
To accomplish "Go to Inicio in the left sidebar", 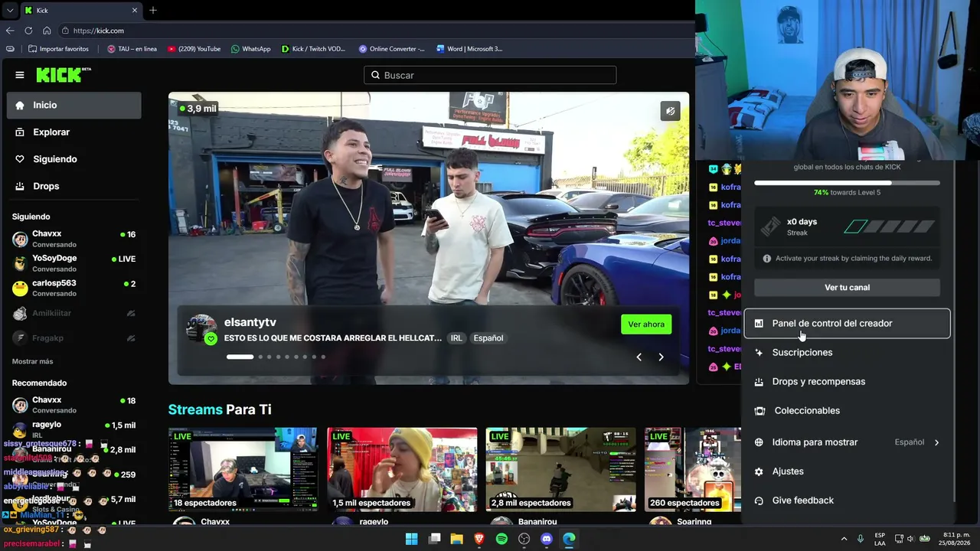I will (x=74, y=106).
